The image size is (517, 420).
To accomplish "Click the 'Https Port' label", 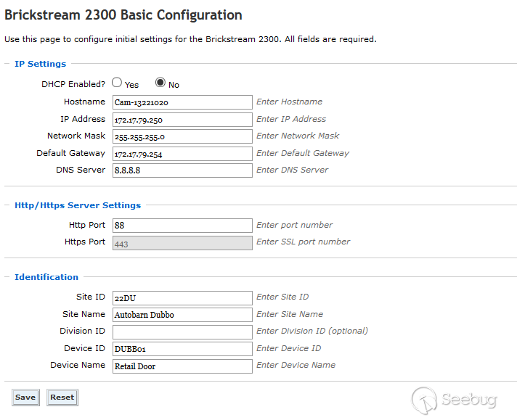I will click(85, 242).
